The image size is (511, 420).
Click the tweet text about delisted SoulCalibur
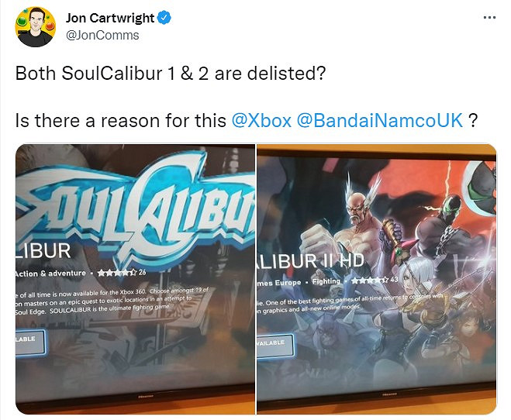click(171, 74)
